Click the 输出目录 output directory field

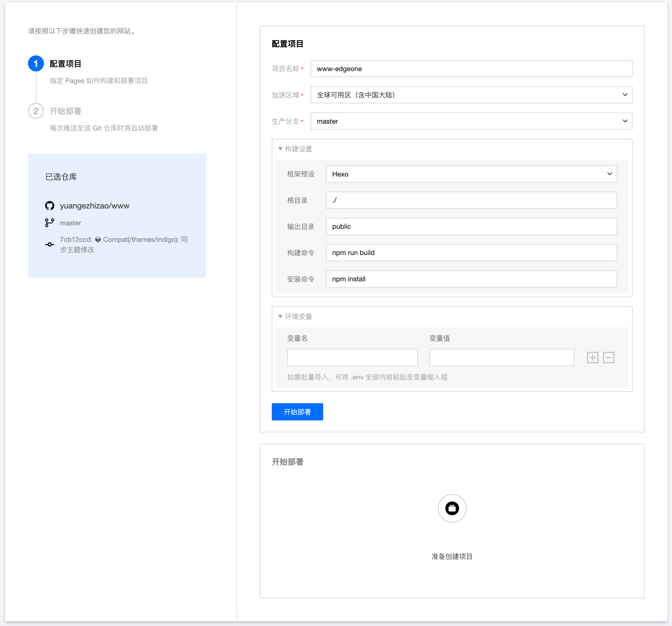471,226
